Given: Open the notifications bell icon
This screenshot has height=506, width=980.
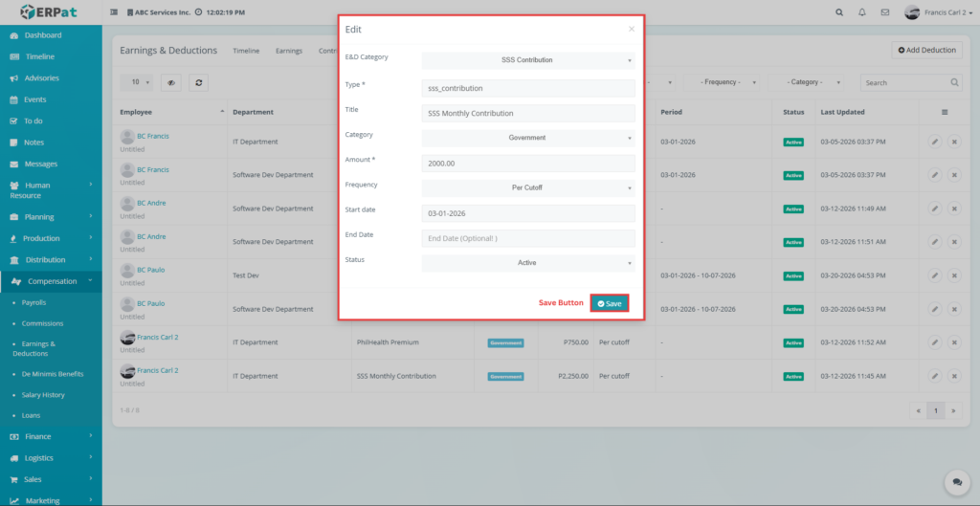Looking at the screenshot, I should (x=862, y=12).
